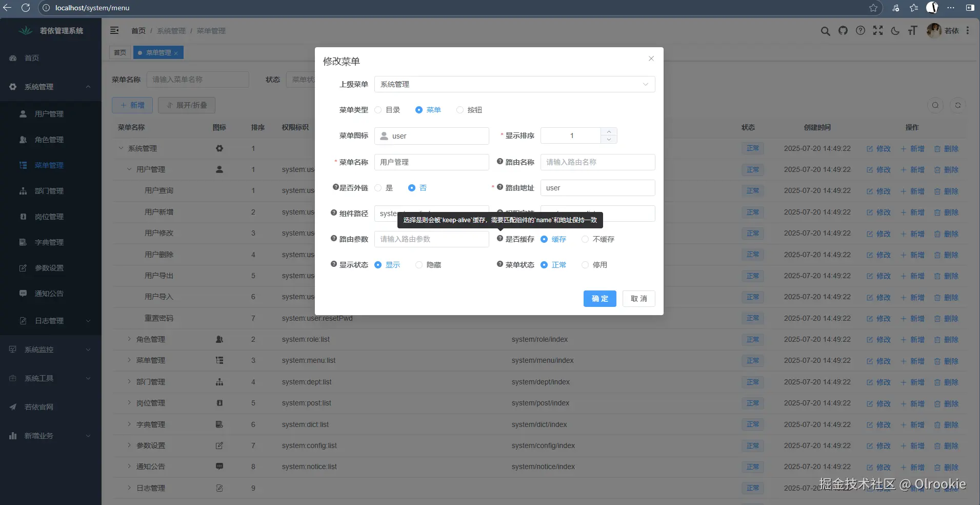Open the GitHub repository icon in header
The image size is (980, 505).
(843, 31)
